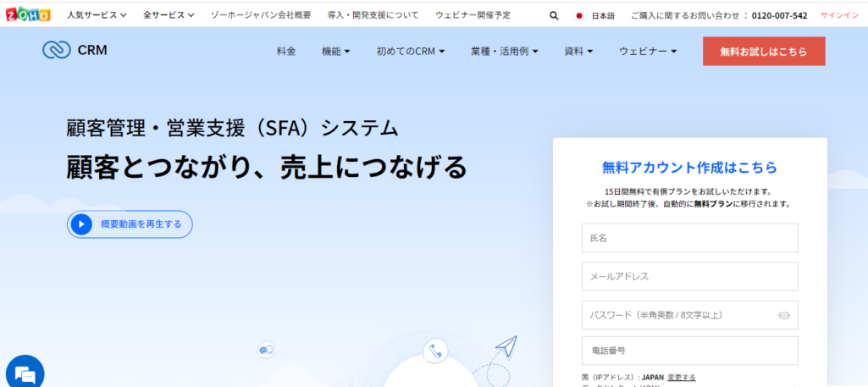Toggle password visibility eye icon

pyautogui.click(x=783, y=316)
